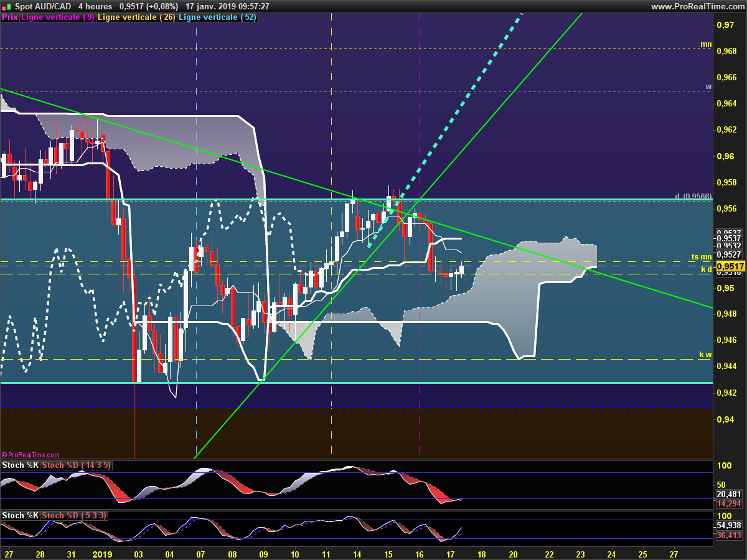Click Stoch %D ( 5 3 3) label

73,515
